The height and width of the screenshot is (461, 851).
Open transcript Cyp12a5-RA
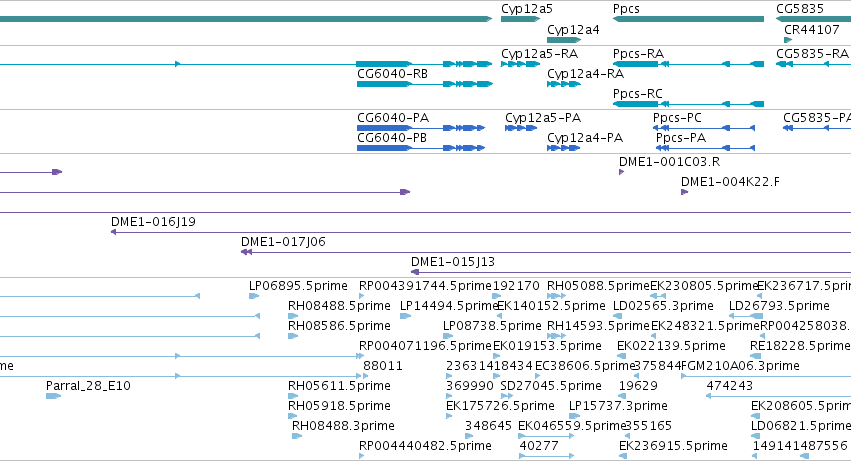click(x=539, y=54)
